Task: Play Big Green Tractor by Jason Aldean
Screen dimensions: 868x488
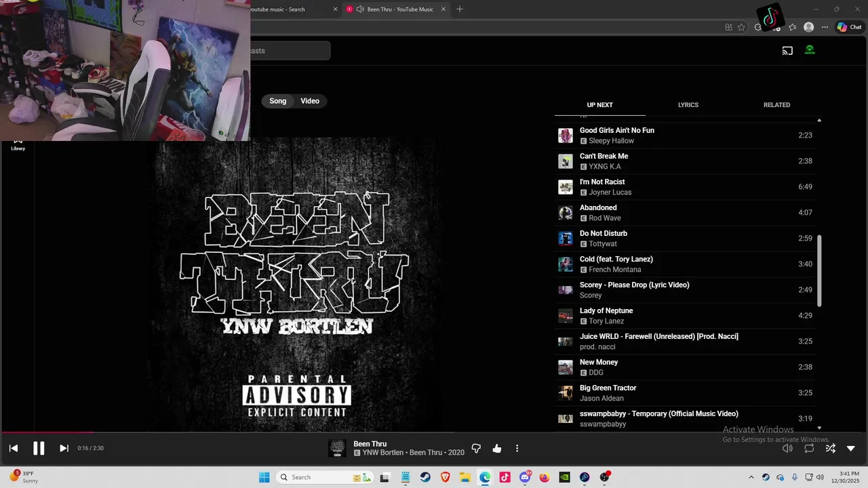Action: tap(686, 393)
